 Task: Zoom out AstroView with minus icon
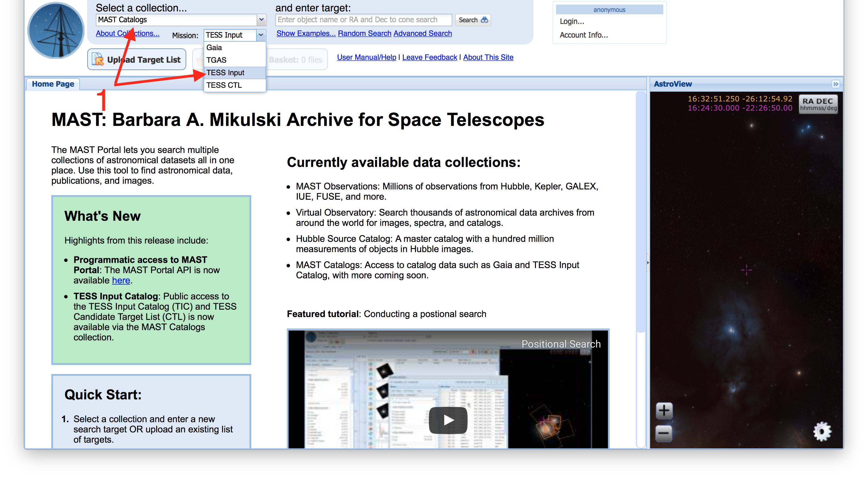664,433
